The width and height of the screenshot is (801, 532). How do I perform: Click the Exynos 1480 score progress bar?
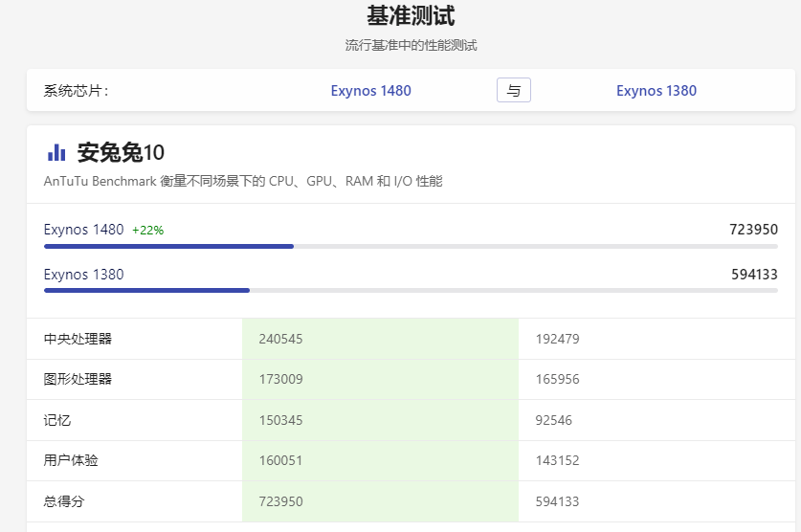point(411,246)
